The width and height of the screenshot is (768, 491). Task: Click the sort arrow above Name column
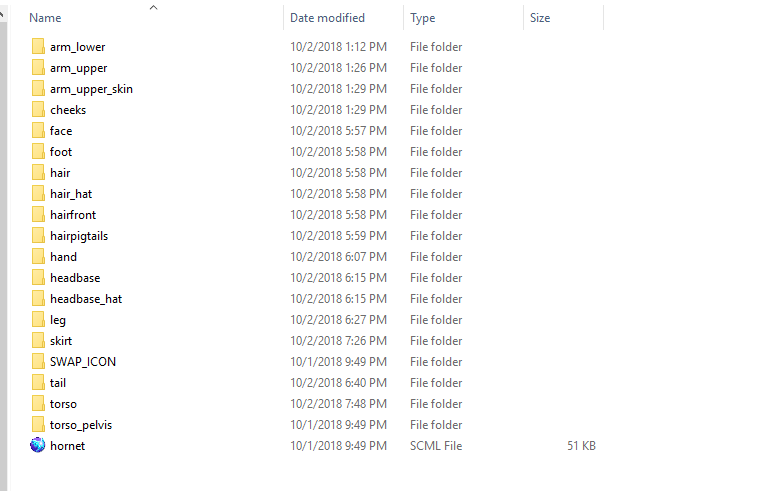[x=153, y=7]
